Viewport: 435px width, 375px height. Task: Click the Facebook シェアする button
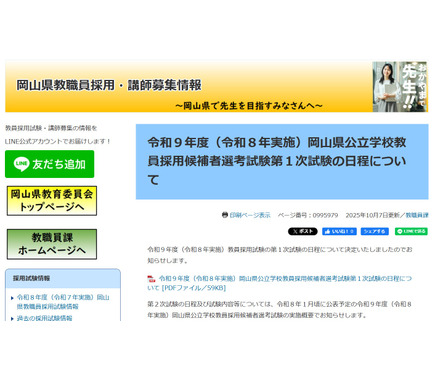tap(375, 231)
